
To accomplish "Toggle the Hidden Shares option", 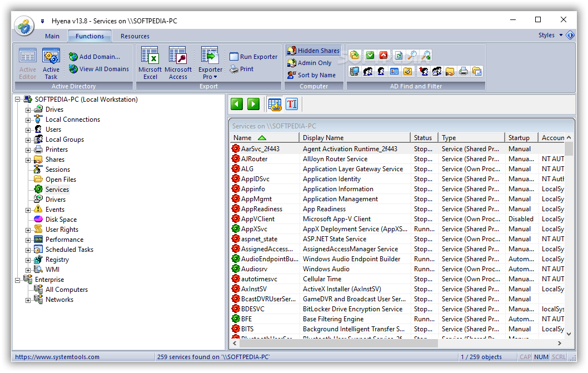I will 313,51.
